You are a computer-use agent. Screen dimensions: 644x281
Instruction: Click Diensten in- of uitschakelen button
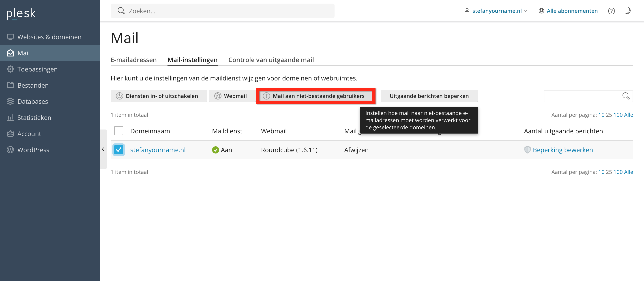tap(159, 96)
